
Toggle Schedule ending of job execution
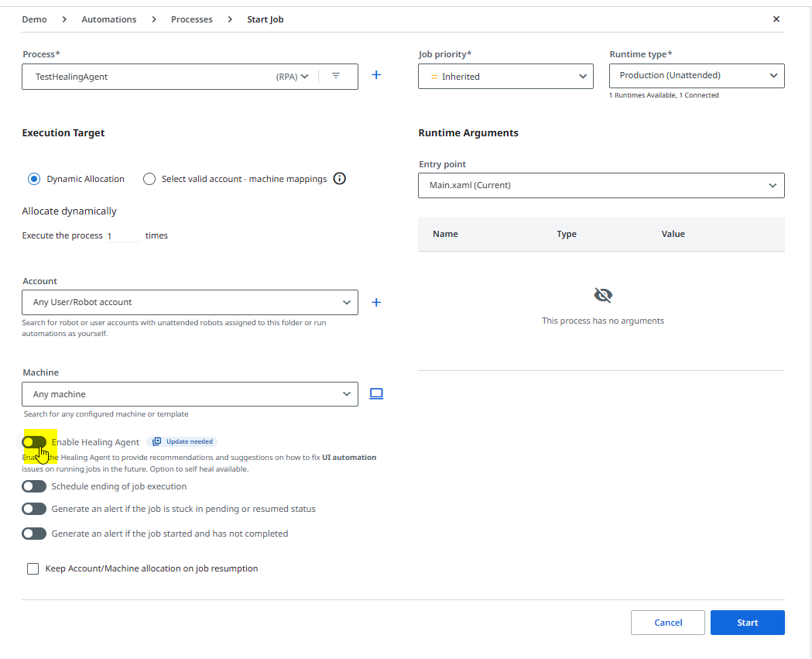pos(34,486)
